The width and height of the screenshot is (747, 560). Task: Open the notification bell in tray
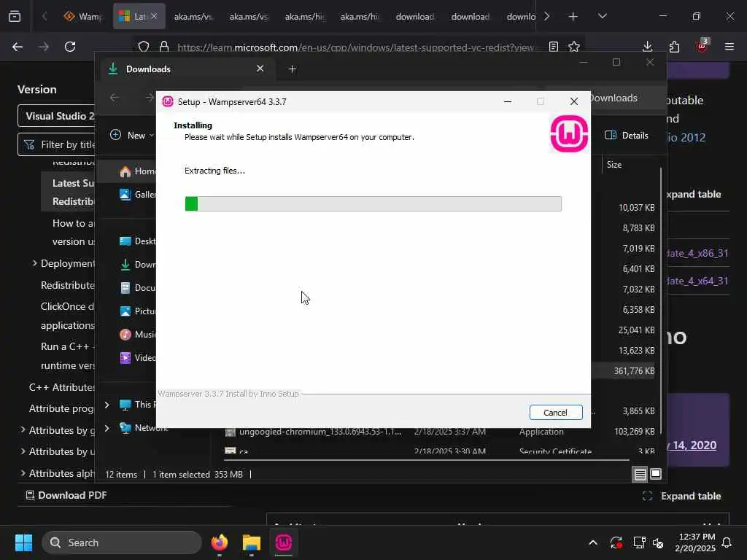pyautogui.click(x=727, y=542)
